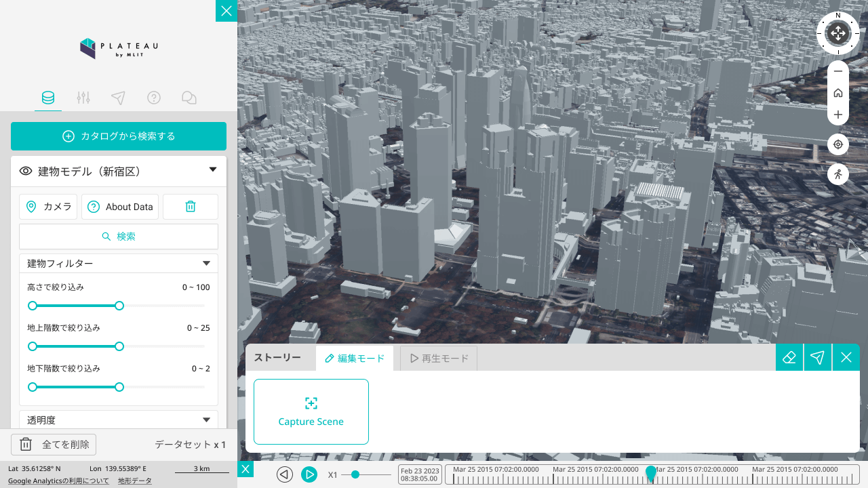Click left handle of 地下階数で絞り込み slider

pyautogui.click(x=33, y=387)
